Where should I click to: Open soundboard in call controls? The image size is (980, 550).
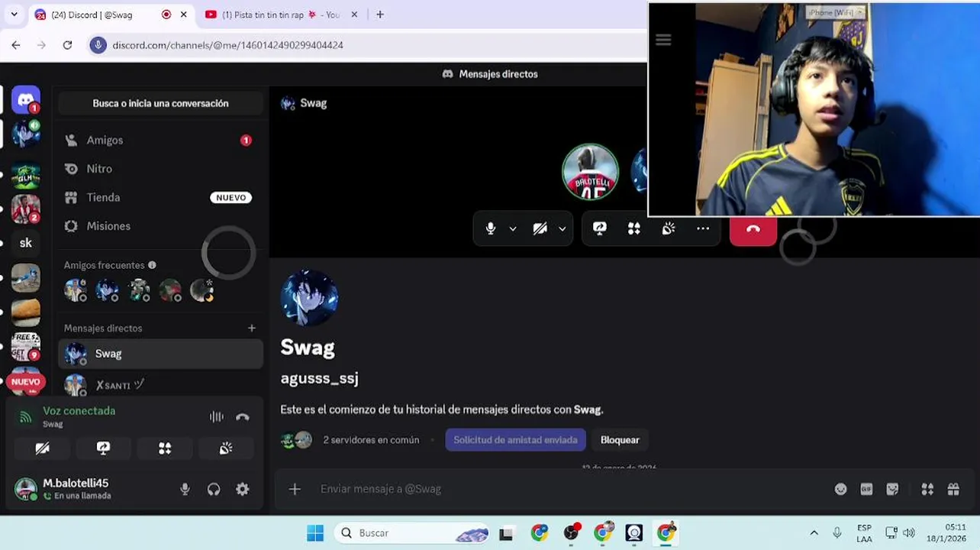(x=669, y=228)
